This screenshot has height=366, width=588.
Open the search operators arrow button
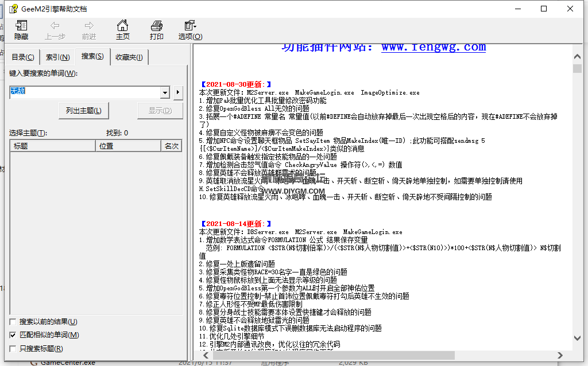coord(178,92)
